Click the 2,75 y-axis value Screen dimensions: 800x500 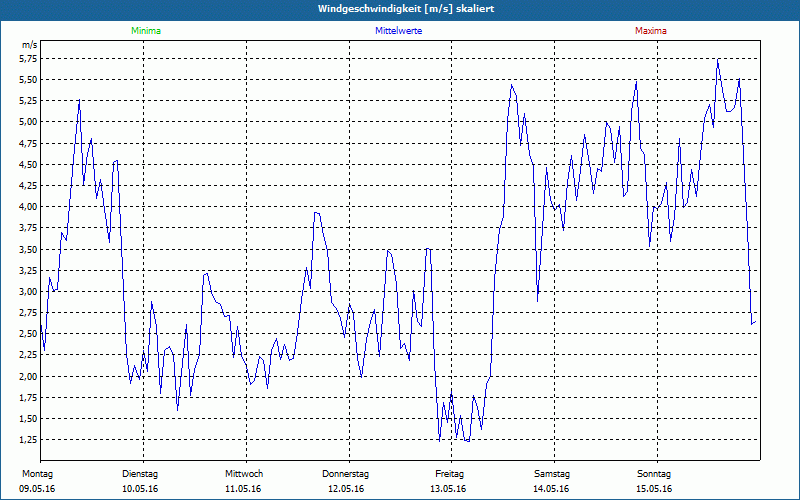29,313
